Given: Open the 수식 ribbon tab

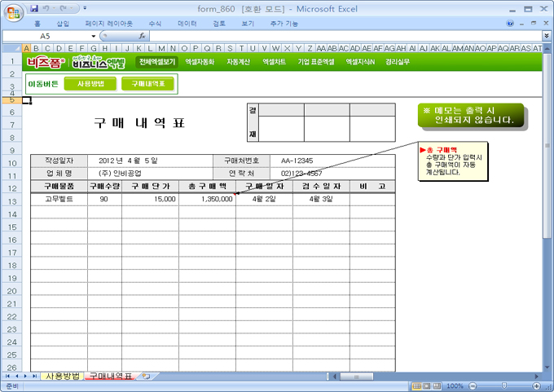Looking at the screenshot, I should click(x=155, y=24).
